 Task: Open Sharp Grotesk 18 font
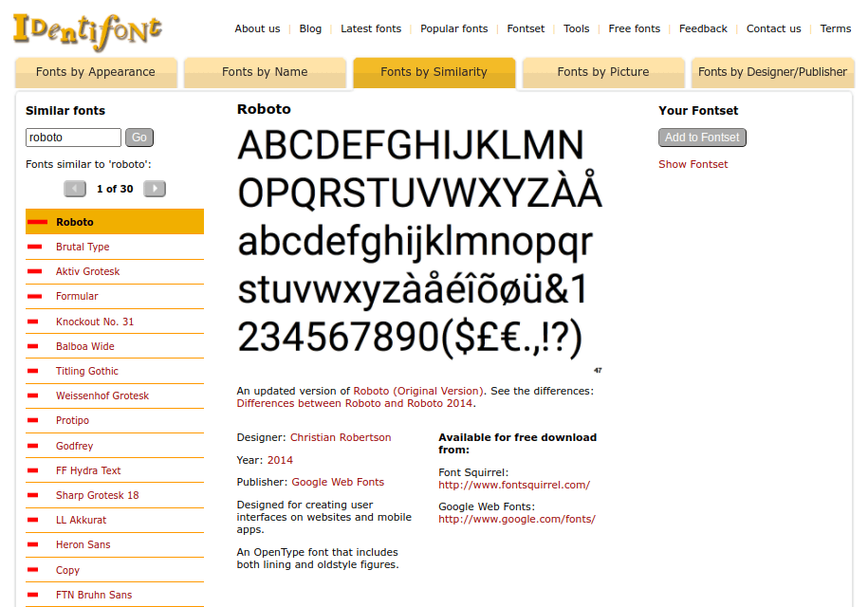(98, 495)
